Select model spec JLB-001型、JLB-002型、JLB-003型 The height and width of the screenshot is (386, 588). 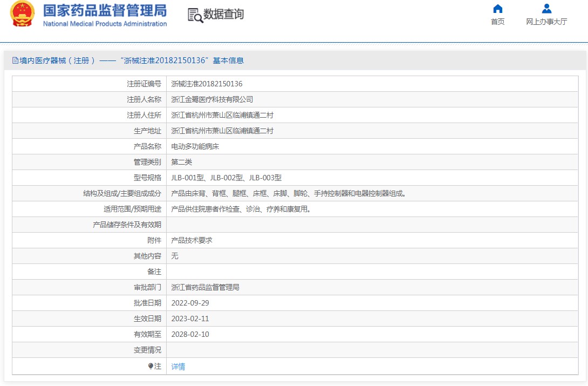coord(227,178)
